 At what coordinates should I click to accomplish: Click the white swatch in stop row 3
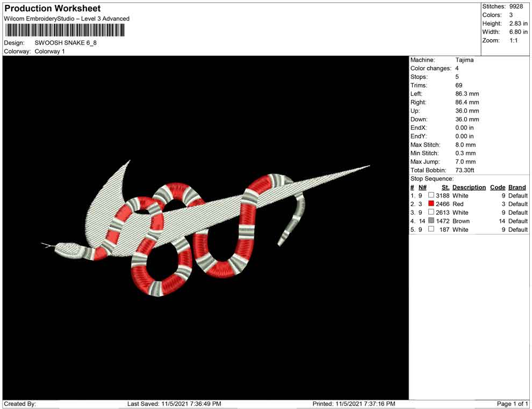pyautogui.click(x=431, y=212)
